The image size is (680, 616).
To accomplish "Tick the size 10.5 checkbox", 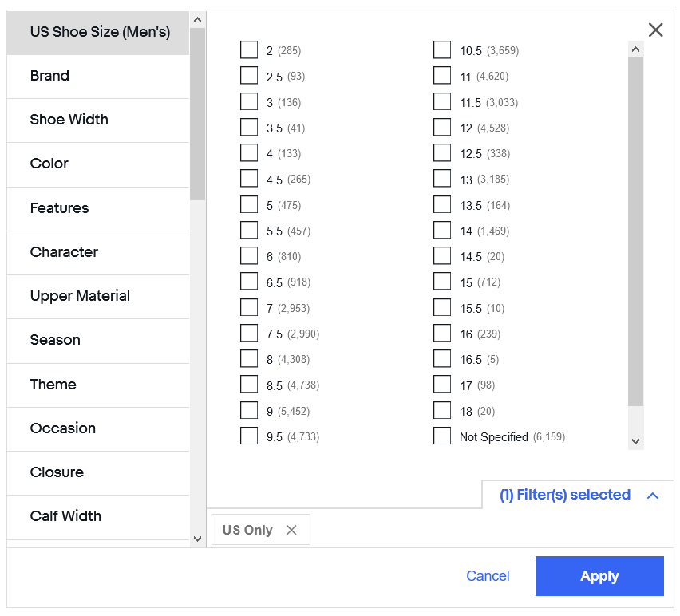I will pos(442,50).
